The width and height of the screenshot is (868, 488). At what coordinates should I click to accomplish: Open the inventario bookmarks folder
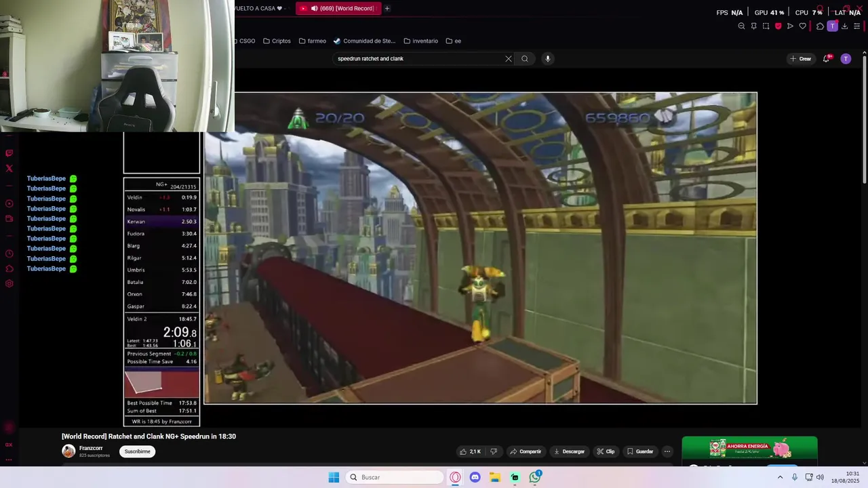tap(420, 41)
